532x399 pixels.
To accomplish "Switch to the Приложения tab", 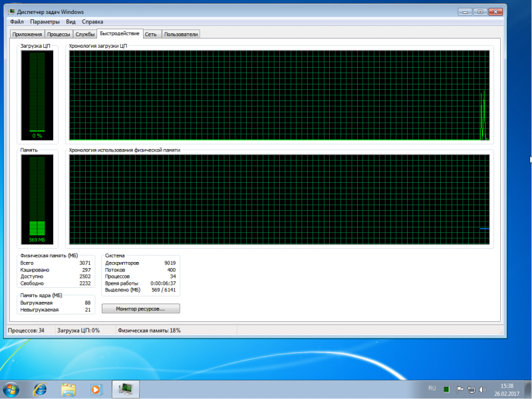I will pyautogui.click(x=27, y=35).
